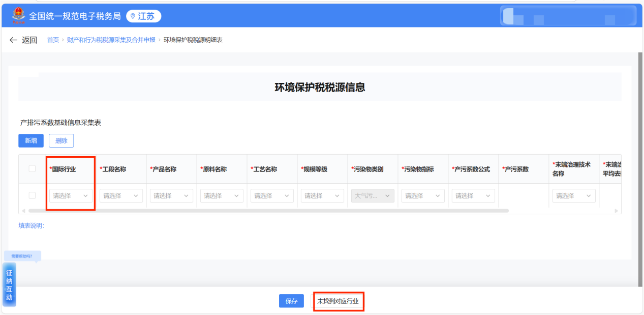Expand the 工段名称 dropdown
The height and width of the screenshot is (315, 644).
tap(121, 195)
